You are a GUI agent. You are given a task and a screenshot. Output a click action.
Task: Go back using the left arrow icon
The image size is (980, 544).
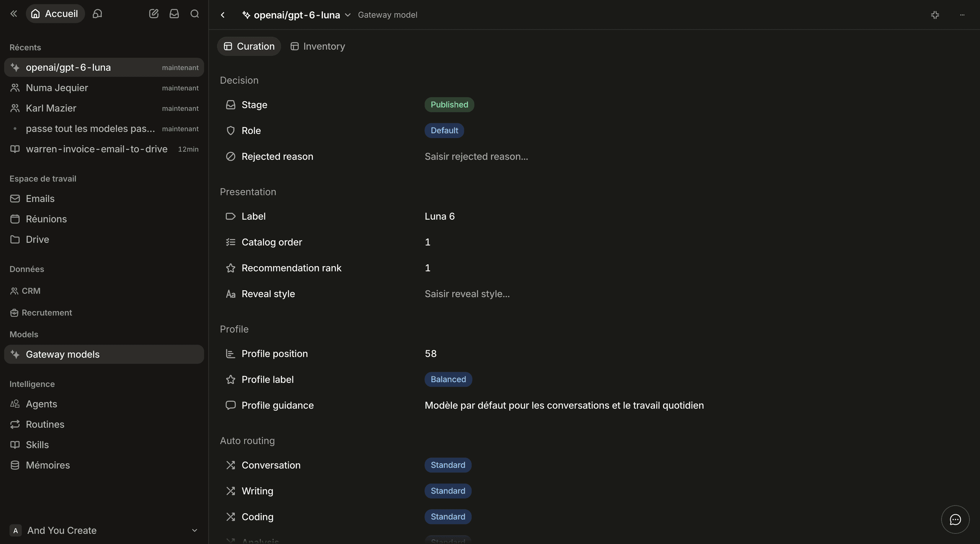click(x=223, y=15)
